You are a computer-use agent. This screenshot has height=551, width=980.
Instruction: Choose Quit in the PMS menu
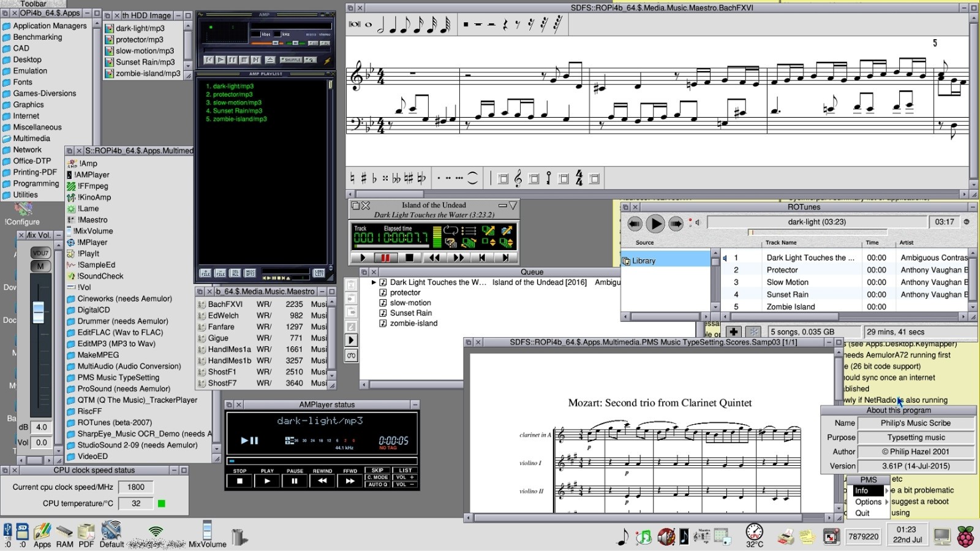(862, 513)
